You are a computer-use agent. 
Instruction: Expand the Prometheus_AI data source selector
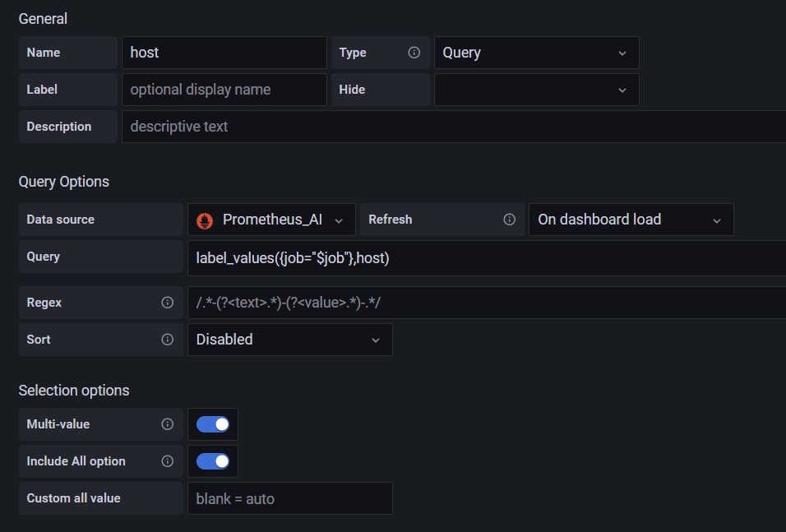271,220
